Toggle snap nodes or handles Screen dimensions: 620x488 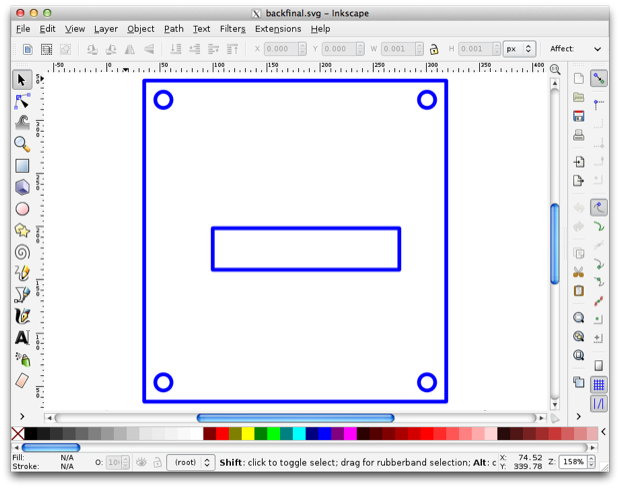599,207
